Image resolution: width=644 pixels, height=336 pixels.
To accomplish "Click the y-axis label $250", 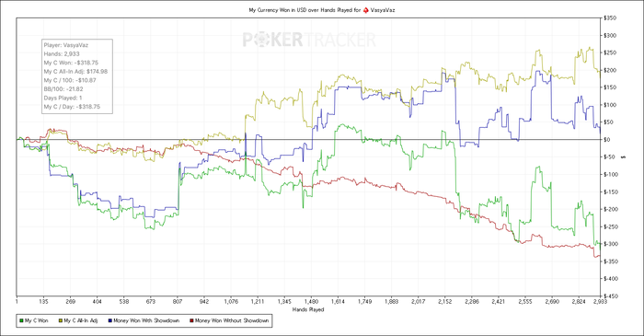I will [610, 53].
